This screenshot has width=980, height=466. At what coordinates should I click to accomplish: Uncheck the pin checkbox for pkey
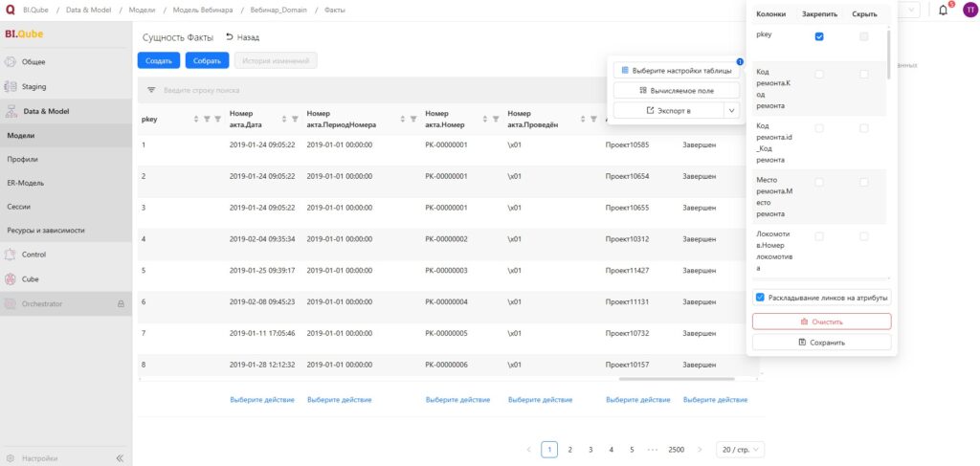tap(819, 37)
